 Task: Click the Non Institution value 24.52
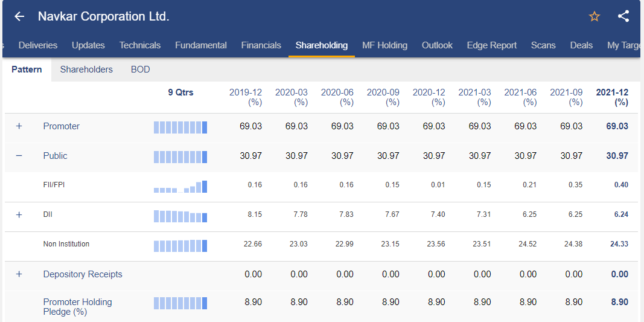pyautogui.click(x=528, y=244)
